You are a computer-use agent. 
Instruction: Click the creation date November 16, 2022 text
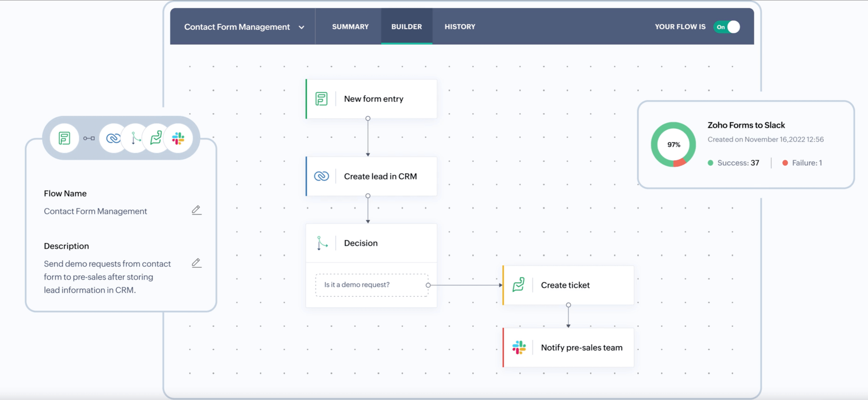766,139
